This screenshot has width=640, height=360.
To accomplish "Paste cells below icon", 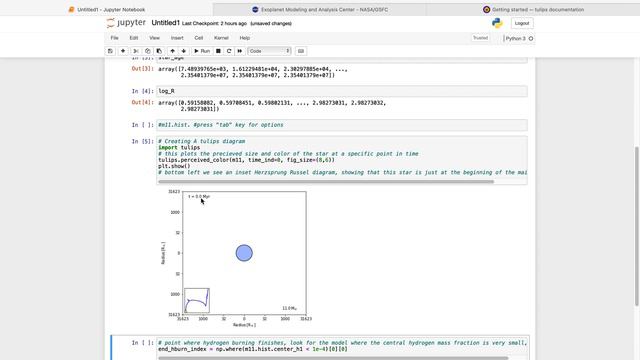I will [x=159, y=51].
